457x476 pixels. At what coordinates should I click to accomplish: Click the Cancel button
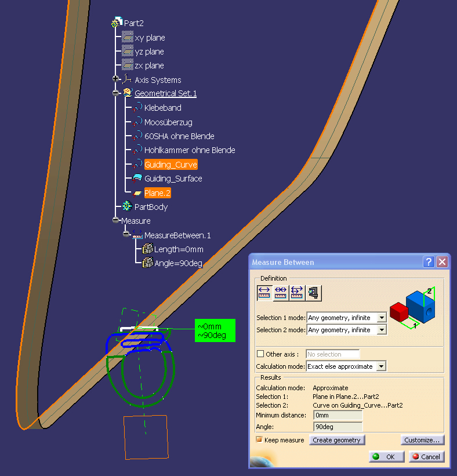pos(427,456)
